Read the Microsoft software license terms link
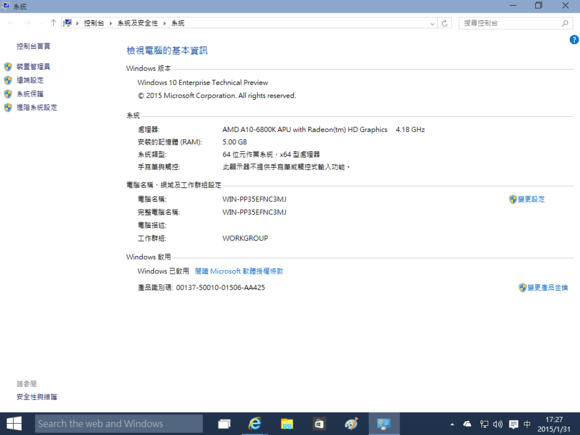 [239, 271]
